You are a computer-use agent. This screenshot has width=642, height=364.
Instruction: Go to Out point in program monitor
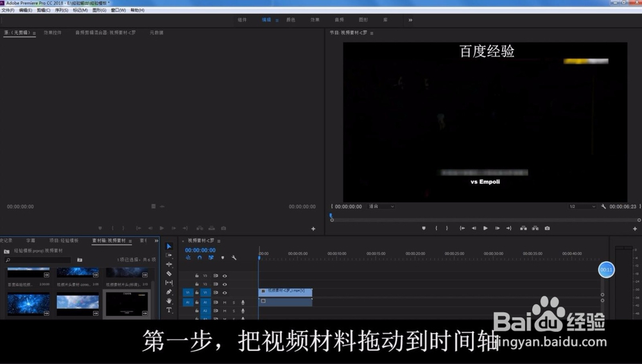point(509,229)
